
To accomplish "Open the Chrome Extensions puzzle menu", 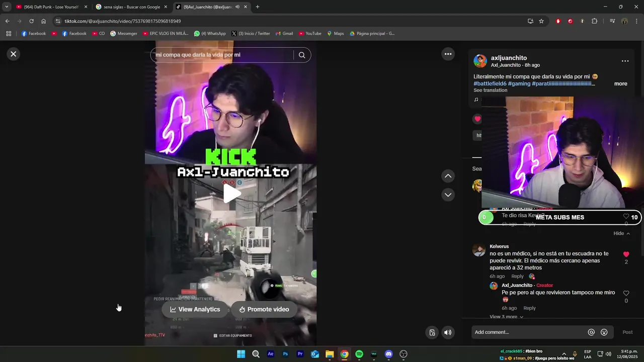I will 595,21.
